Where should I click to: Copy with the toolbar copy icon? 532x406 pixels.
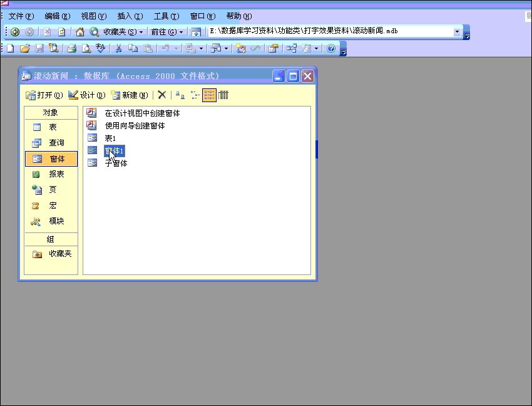pos(133,49)
